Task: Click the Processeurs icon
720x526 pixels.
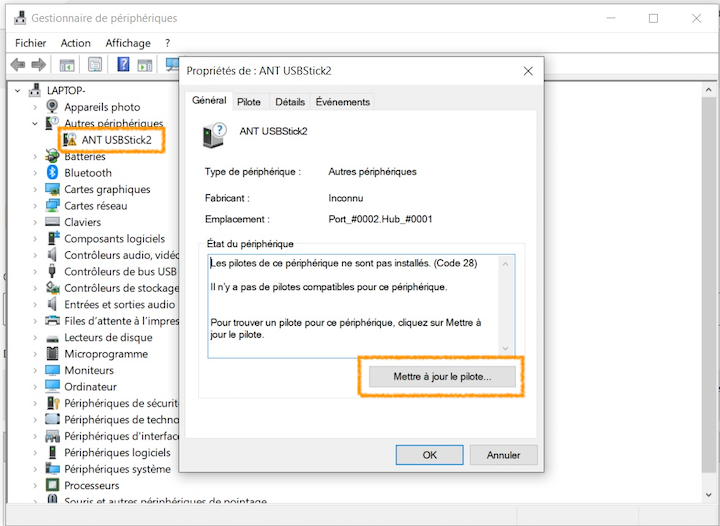Action: 52,485
